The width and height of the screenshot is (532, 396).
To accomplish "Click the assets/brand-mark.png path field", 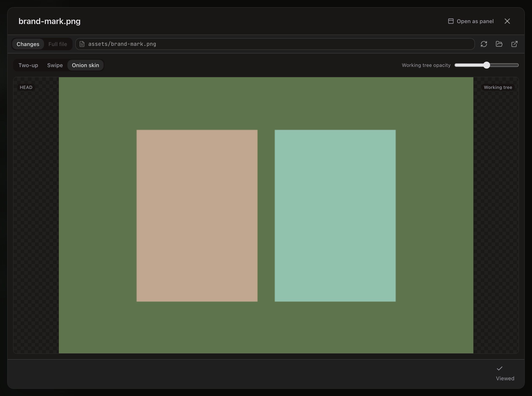I will (x=275, y=44).
